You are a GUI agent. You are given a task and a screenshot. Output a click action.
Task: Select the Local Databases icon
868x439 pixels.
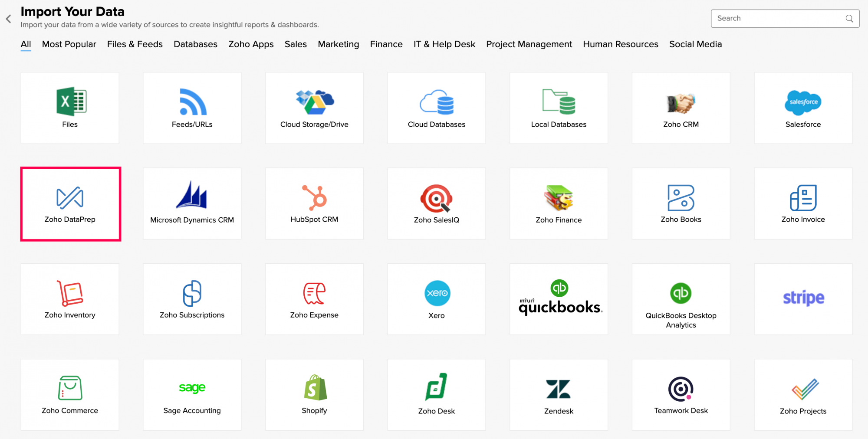click(559, 102)
